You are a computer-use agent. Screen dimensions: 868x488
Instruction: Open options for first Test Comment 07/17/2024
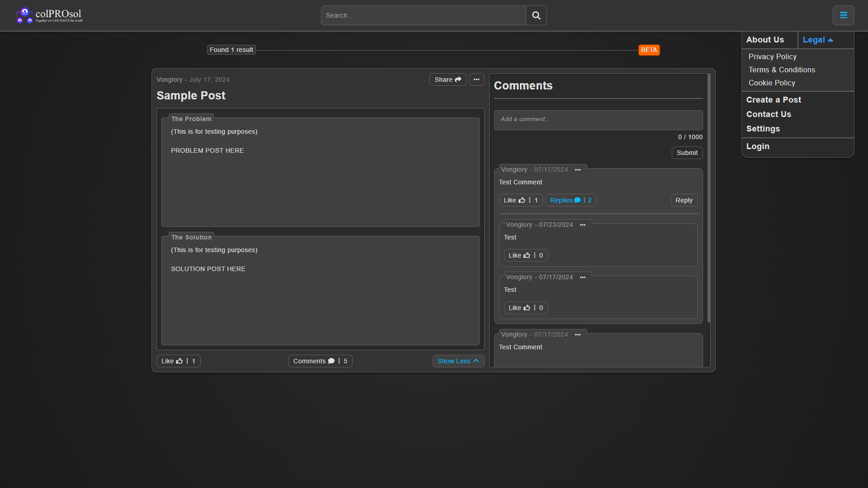[x=578, y=170]
